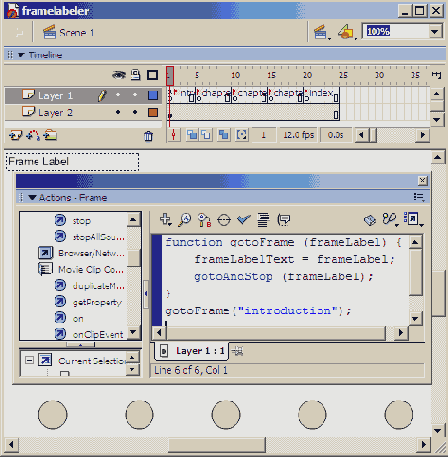Image resolution: width=448 pixels, height=457 pixels.
Task: Toggle lock dot for Layer 1
Action: pyautogui.click(x=135, y=95)
